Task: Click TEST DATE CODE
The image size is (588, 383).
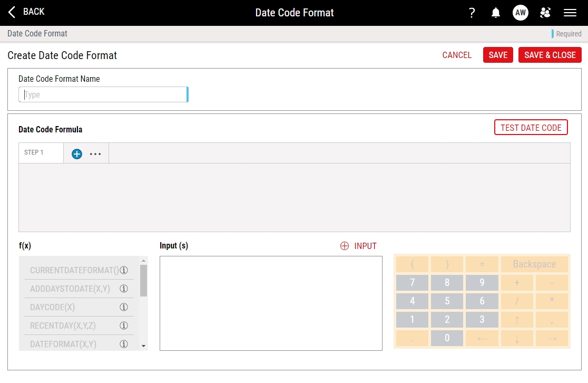Action: (531, 127)
